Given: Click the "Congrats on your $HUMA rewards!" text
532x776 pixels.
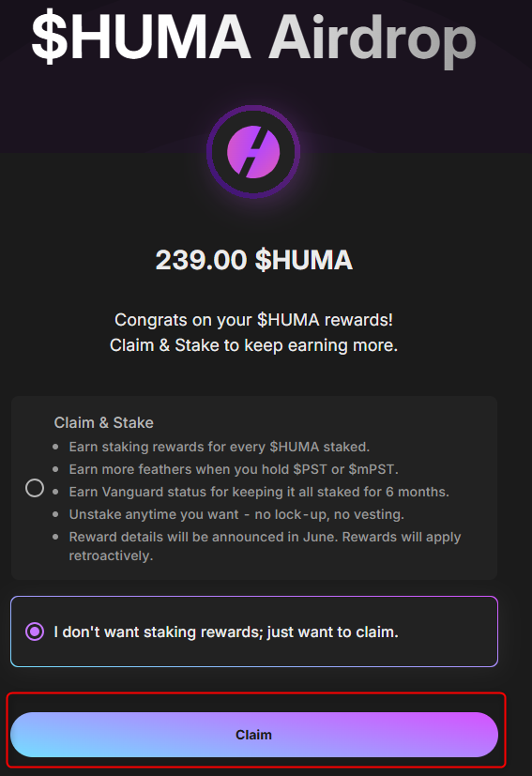Looking at the screenshot, I should (x=253, y=320).
